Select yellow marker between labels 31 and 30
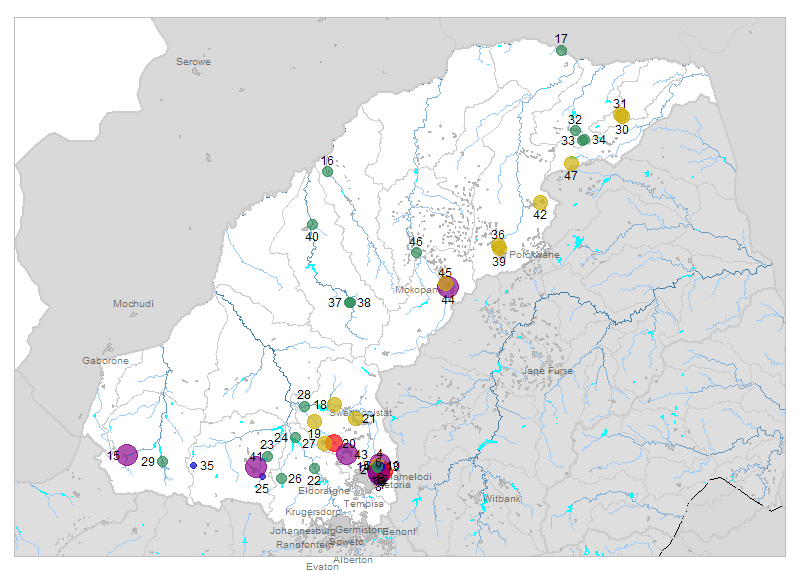The image size is (800, 571). [x=621, y=116]
